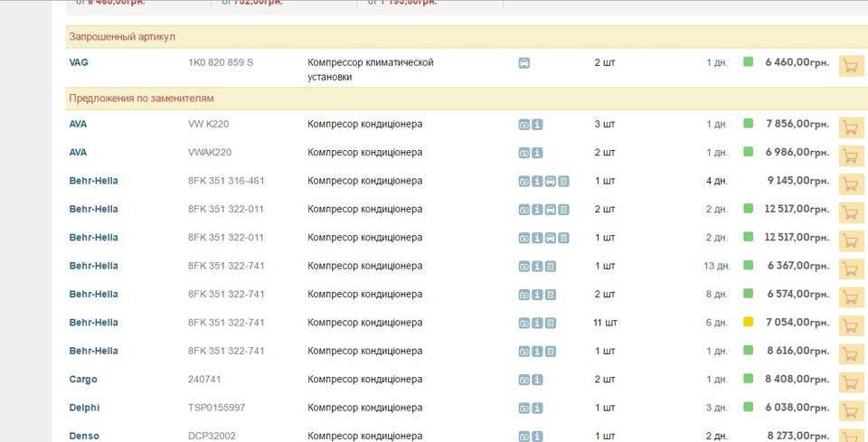The width and height of the screenshot is (868, 442).
Task: Open AVA brand link in VW K220 row
Action: [x=78, y=124]
